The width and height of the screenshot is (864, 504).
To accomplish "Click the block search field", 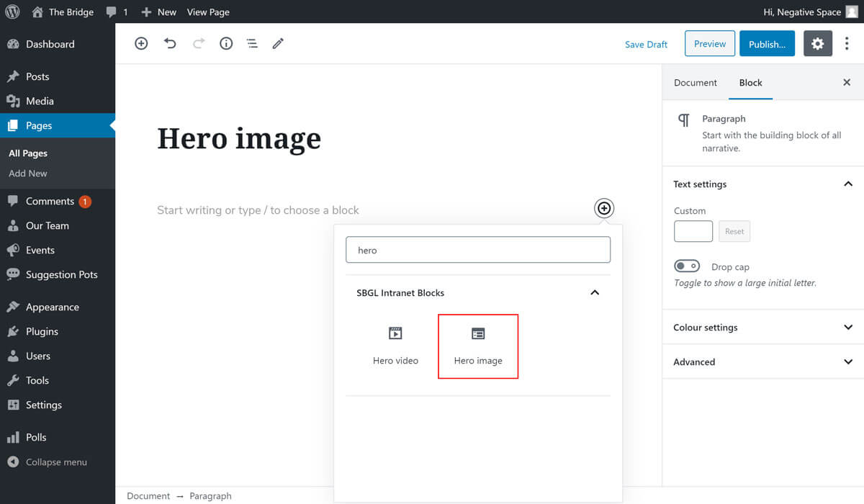I will point(478,250).
